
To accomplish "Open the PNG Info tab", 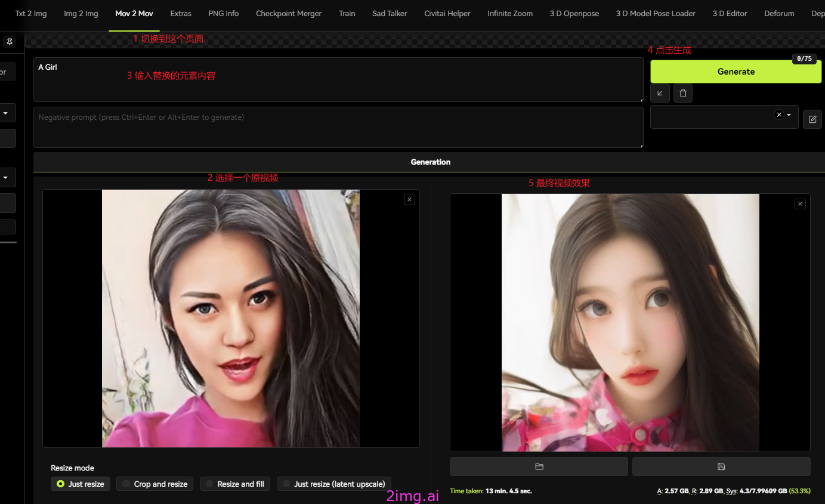I will [224, 14].
